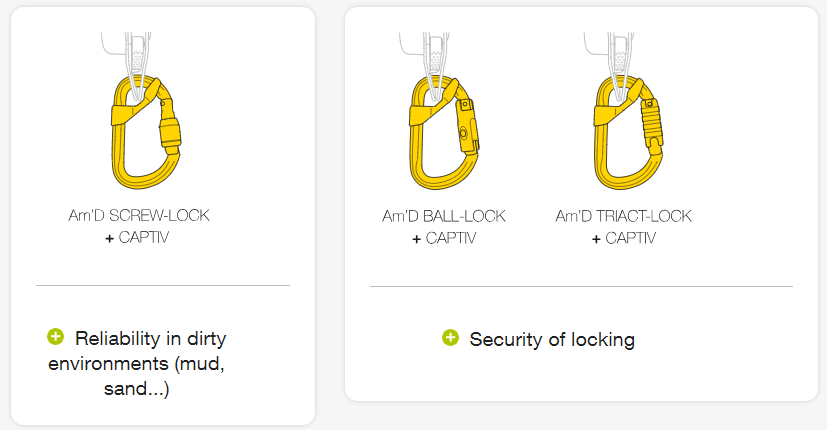
Task: Click the Reliability in dirty environments text
Action: (137, 363)
